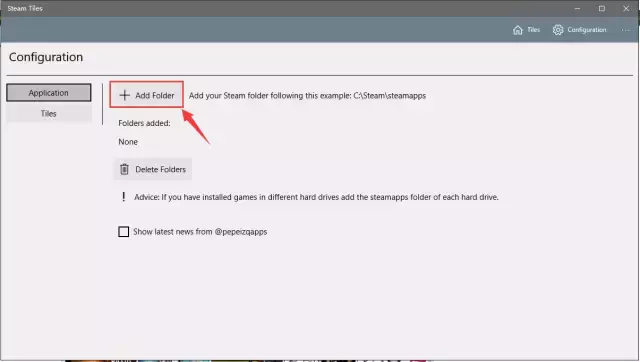Click the steamapps example path text
This screenshot has height=362, width=640.
point(307,95)
